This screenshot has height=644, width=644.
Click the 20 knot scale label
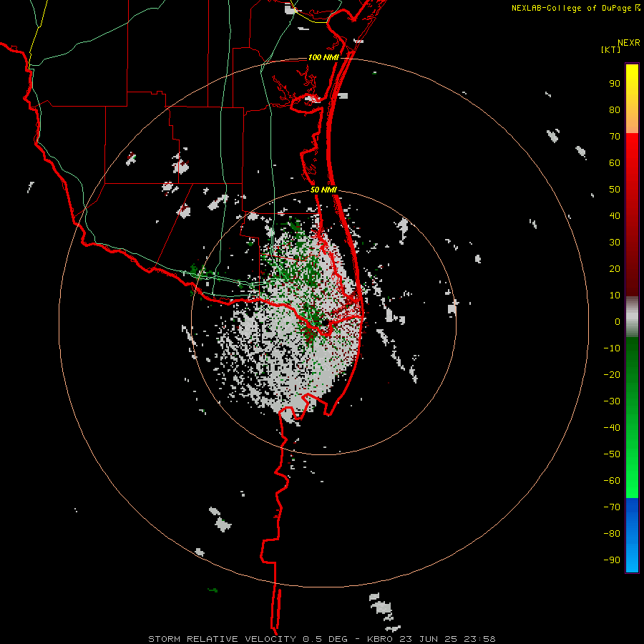[615, 269]
